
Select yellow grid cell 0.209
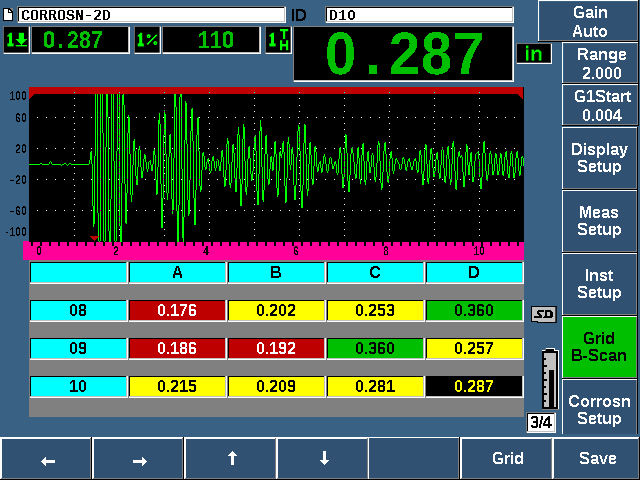[x=276, y=386]
